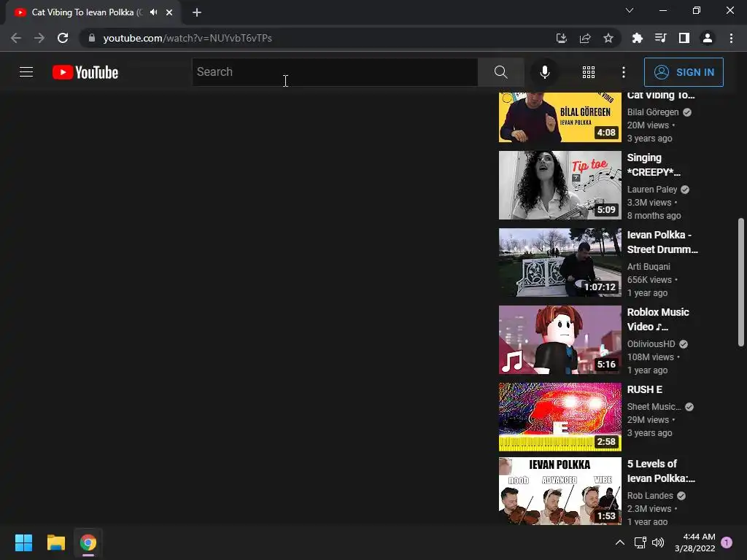747x560 pixels.
Task: Open media controls icon in toolbar
Action: tap(661, 38)
